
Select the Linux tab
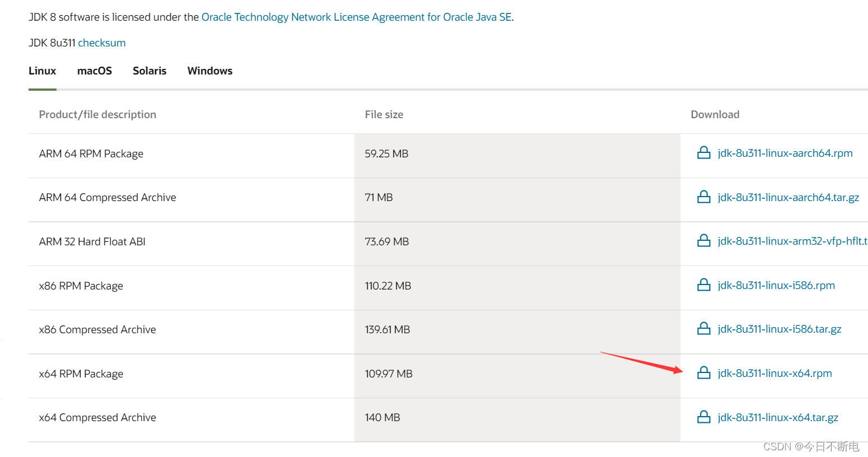pyautogui.click(x=43, y=71)
